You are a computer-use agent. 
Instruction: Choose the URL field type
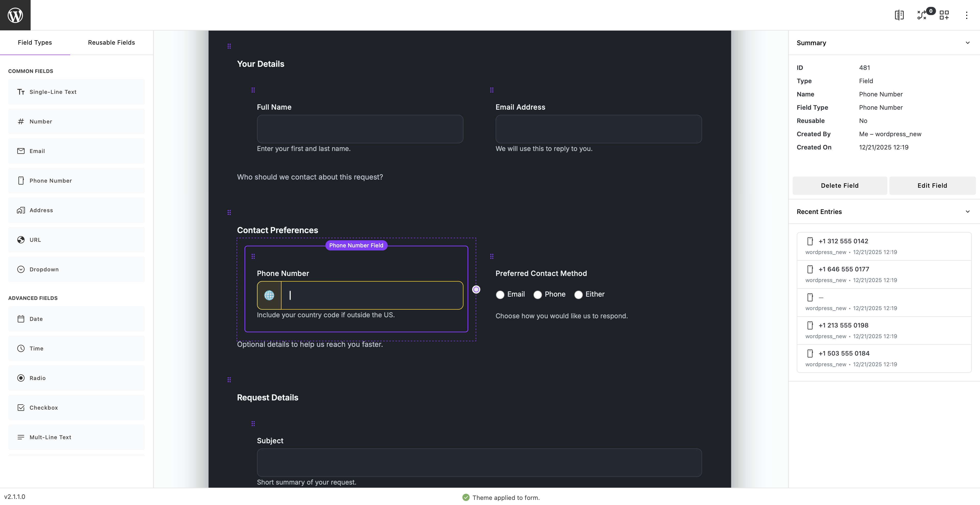(x=76, y=239)
